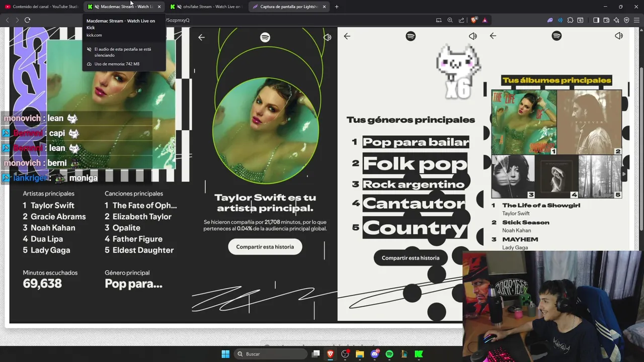Select the genre 'Pop para bailar'

click(x=416, y=142)
